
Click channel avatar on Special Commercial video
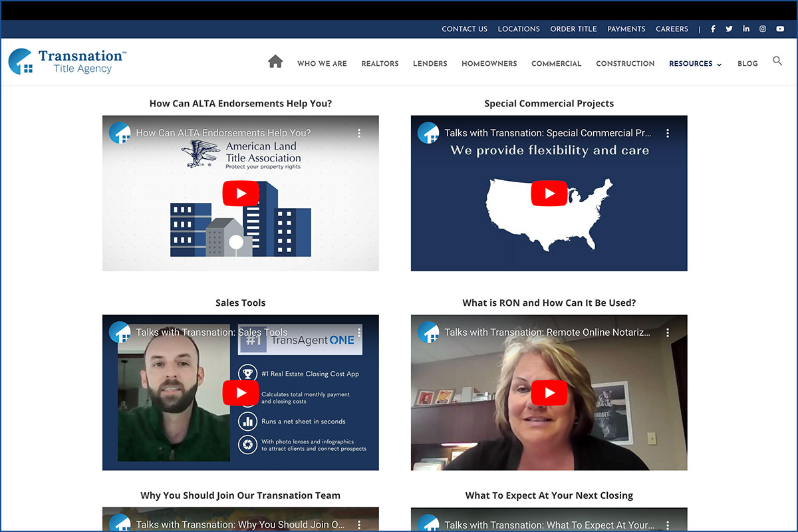click(428, 133)
